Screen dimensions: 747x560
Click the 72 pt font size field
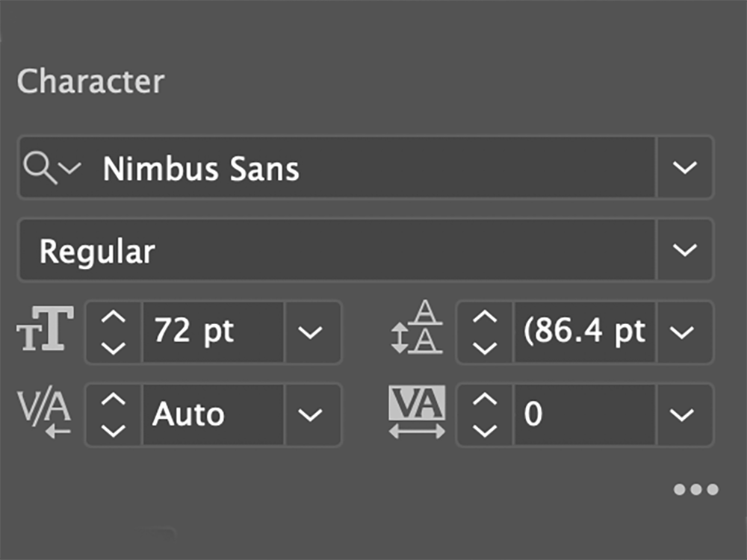tap(213, 332)
